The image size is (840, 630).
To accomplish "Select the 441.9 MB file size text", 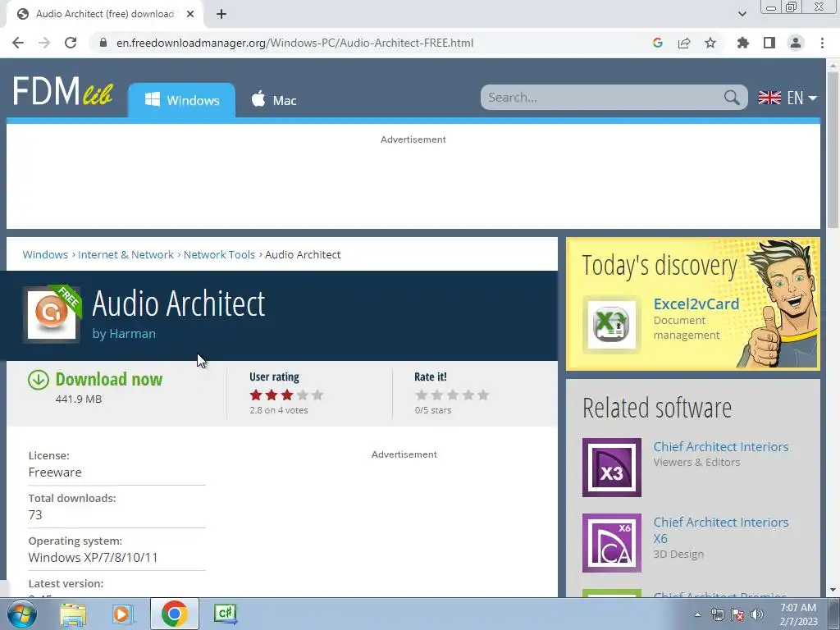I will pos(78,399).
